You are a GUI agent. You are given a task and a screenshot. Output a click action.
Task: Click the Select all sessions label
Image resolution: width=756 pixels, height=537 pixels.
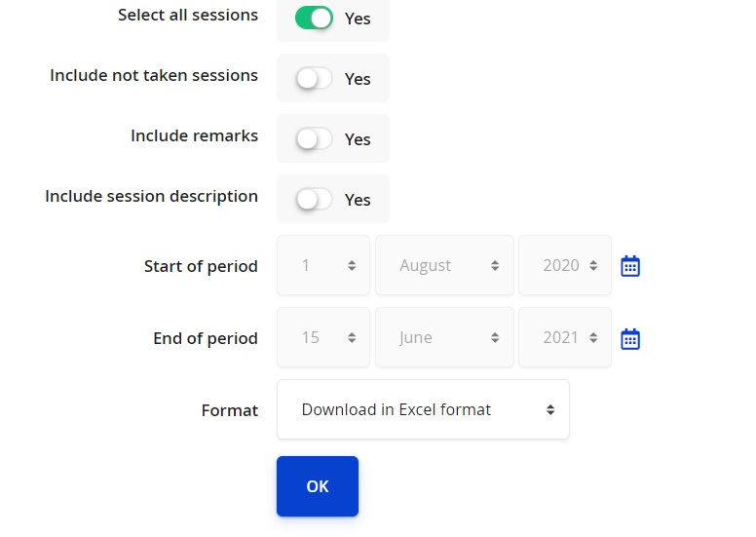point(188,15)
